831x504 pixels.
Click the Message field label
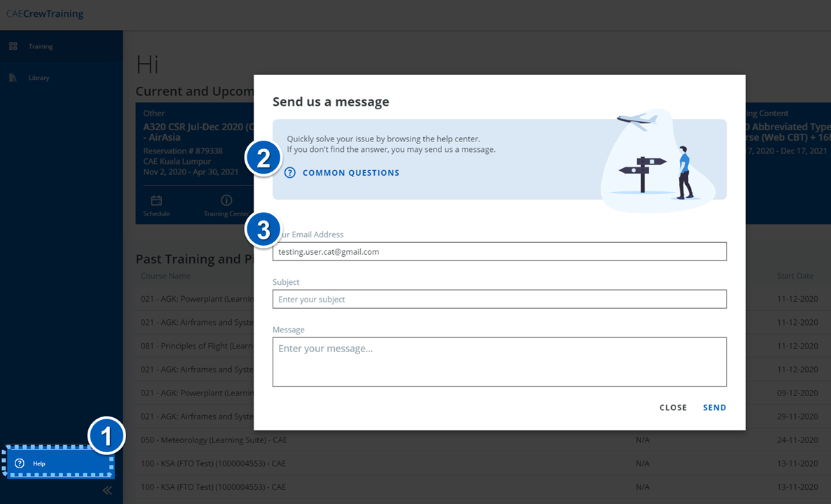tap(288, 330)
